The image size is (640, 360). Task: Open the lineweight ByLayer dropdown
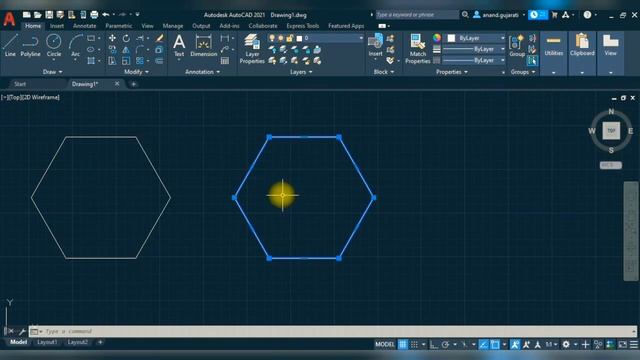(502, 49)
